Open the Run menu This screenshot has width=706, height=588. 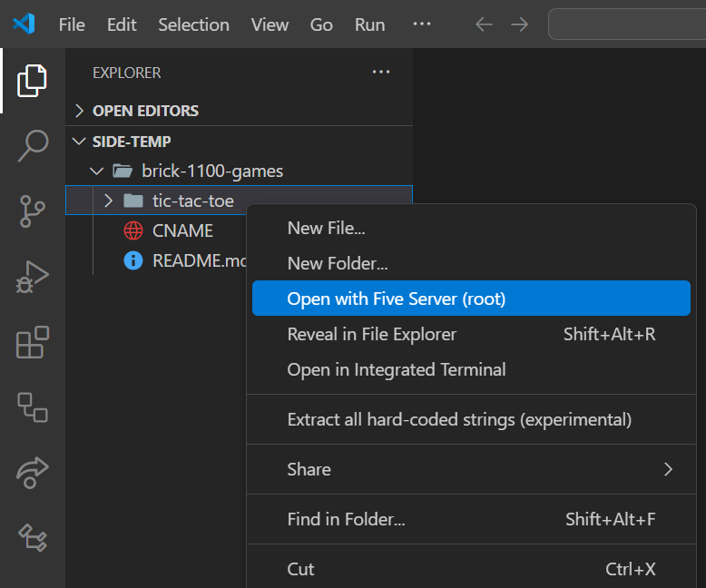[369, 24]
